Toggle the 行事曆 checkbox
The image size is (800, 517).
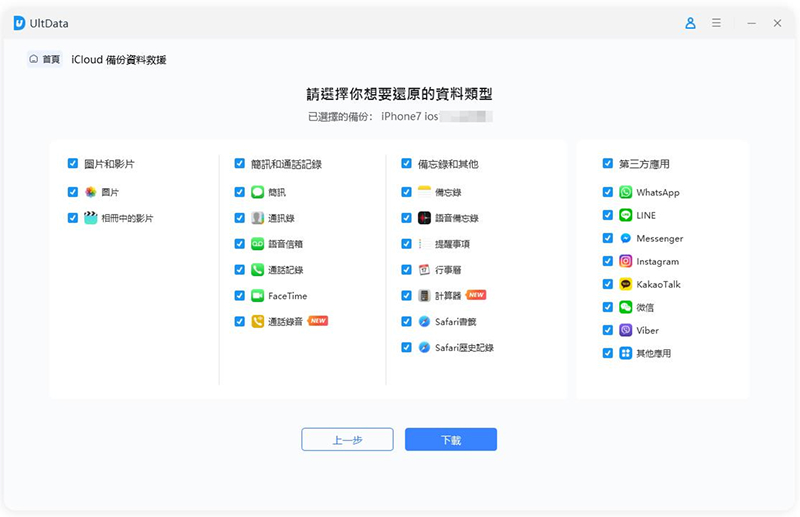(x=406, y=269)
